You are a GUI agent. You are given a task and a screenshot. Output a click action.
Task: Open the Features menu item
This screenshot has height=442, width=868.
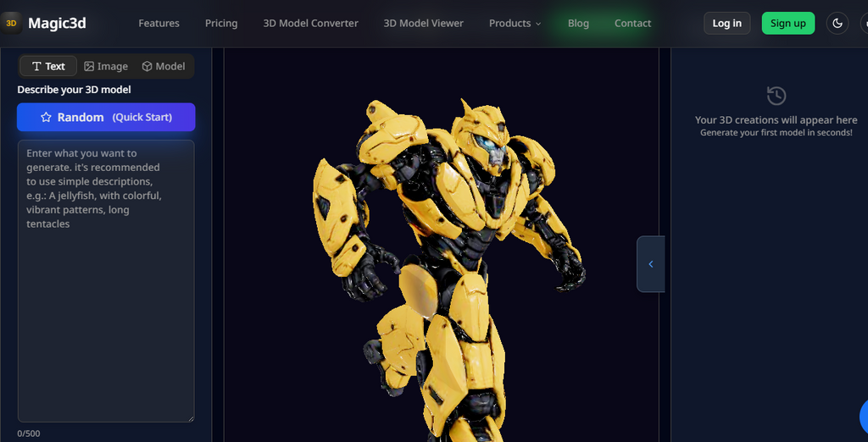159,23
